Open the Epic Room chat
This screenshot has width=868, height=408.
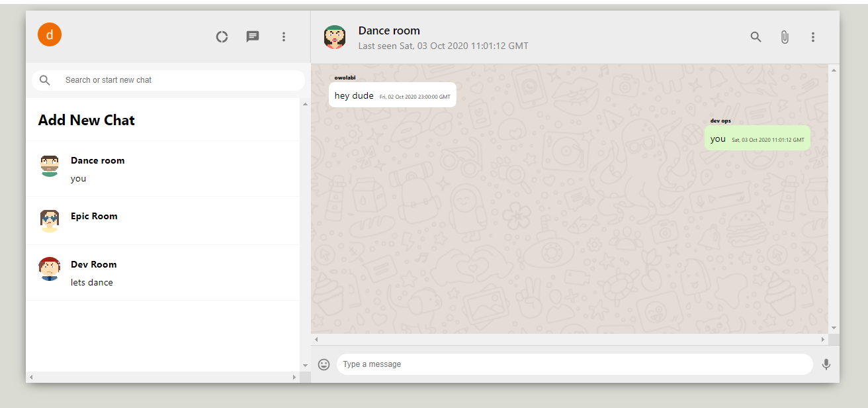click(163, 221)
